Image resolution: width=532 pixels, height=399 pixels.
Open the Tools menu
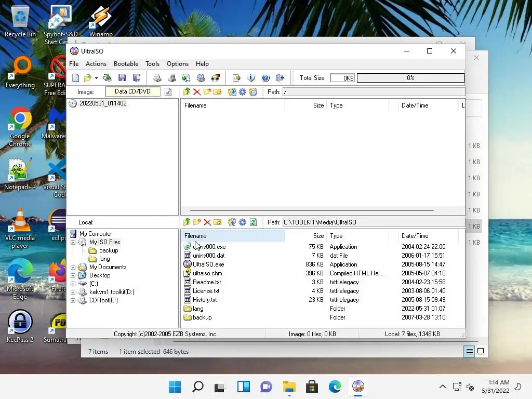click(152, 64)
